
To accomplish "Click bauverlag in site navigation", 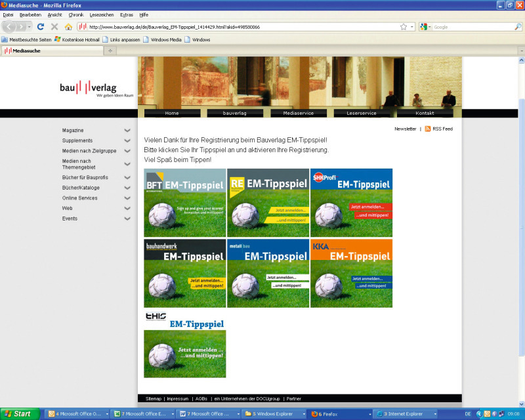I will click(x=235, y=114).
